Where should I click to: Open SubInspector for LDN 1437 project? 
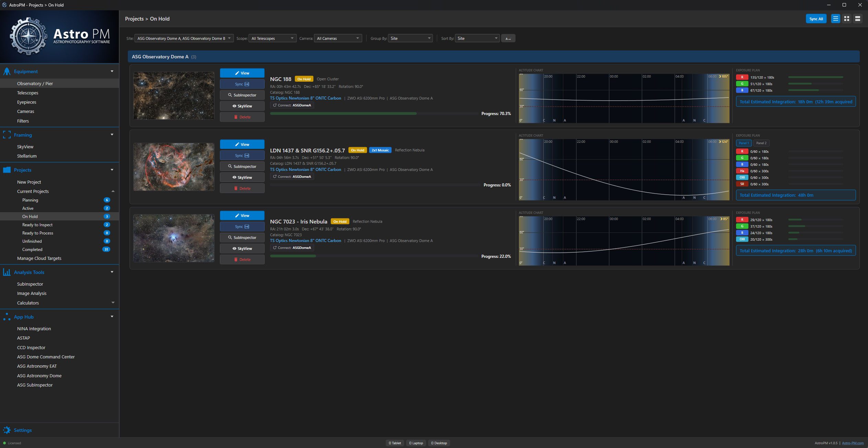pos(242,166)
